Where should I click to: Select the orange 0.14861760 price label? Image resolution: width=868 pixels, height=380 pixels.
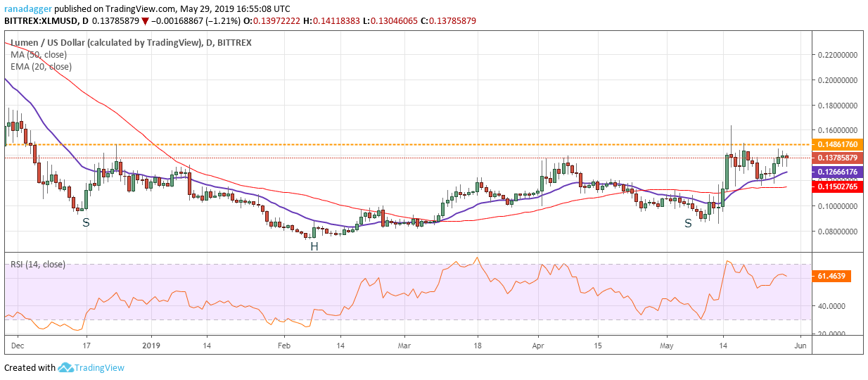837,144
